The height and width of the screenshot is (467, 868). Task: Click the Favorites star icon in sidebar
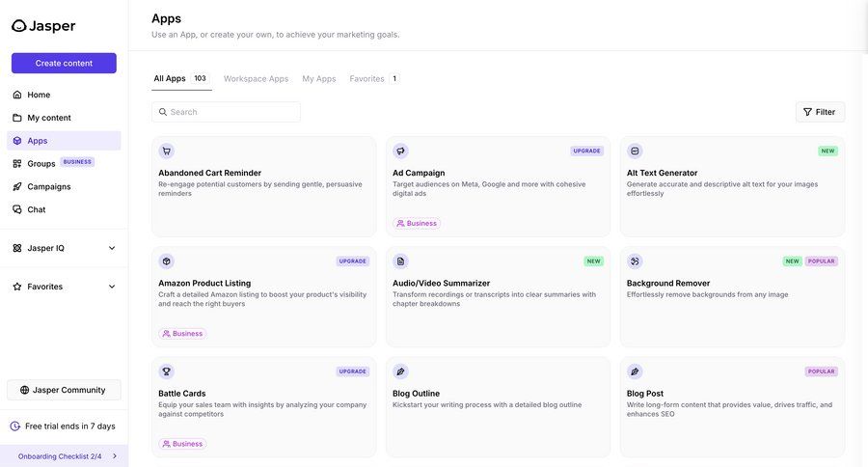pos(17,287)
